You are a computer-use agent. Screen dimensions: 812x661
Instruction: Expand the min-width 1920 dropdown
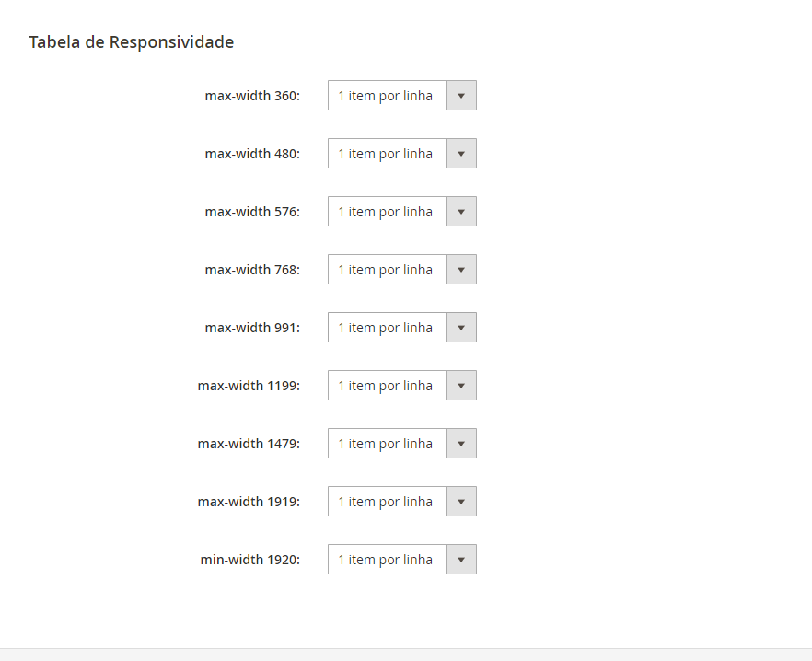pyautogui.click(x=401, y=560)
